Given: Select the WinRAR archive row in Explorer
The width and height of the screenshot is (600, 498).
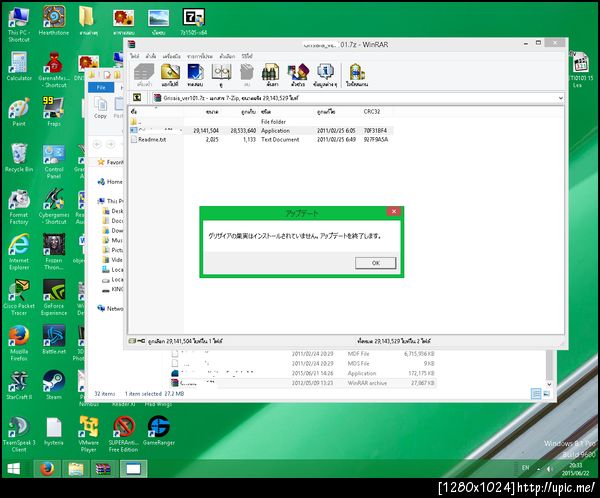Looking at the screenshot, I should click(302, 383).
